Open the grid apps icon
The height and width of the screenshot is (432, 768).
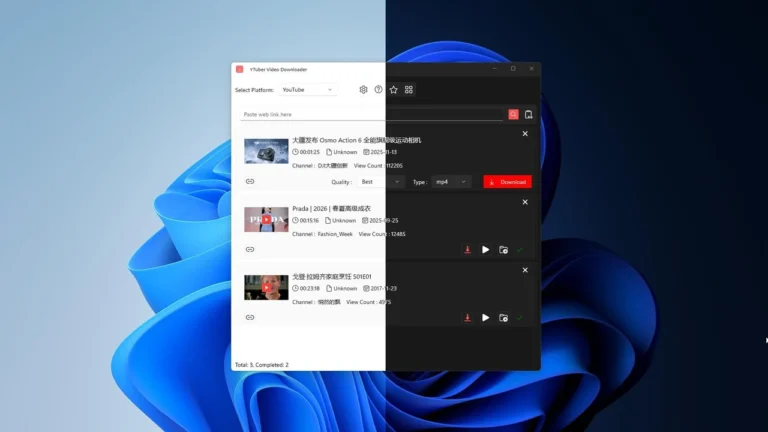(408, 90)
